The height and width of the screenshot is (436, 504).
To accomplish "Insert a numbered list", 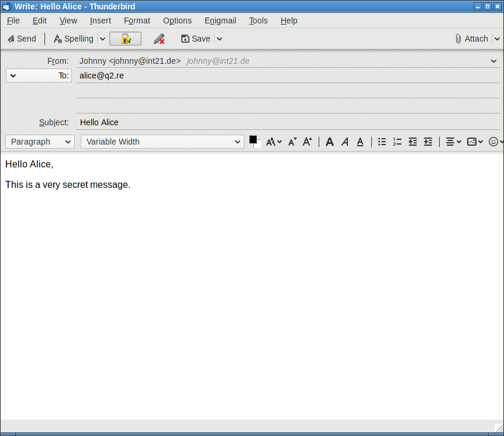I will pos(397,142).
